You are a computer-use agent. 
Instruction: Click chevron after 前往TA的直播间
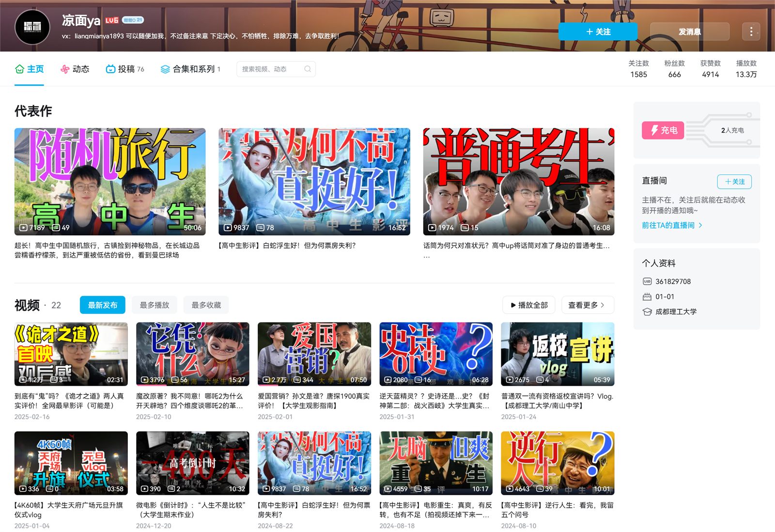[700, 225]
